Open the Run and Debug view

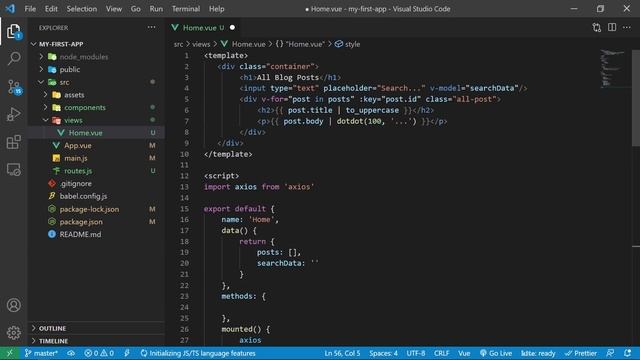pyautogui.click(x=13, y=114)
